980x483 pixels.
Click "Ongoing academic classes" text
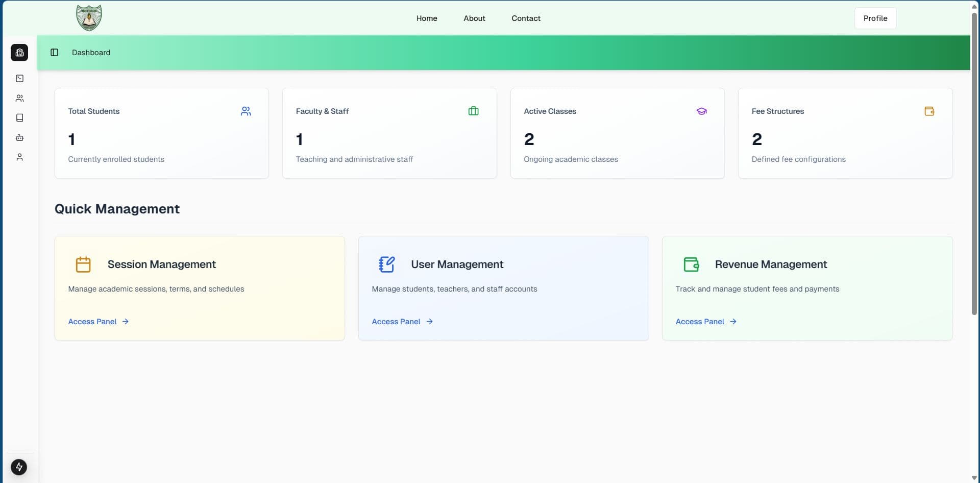point(571,159)
